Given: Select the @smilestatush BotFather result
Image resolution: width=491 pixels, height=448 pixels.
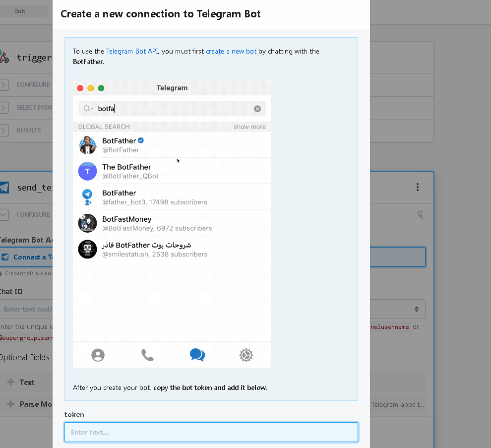Looking at the screenshot, I should coord(172,249).
